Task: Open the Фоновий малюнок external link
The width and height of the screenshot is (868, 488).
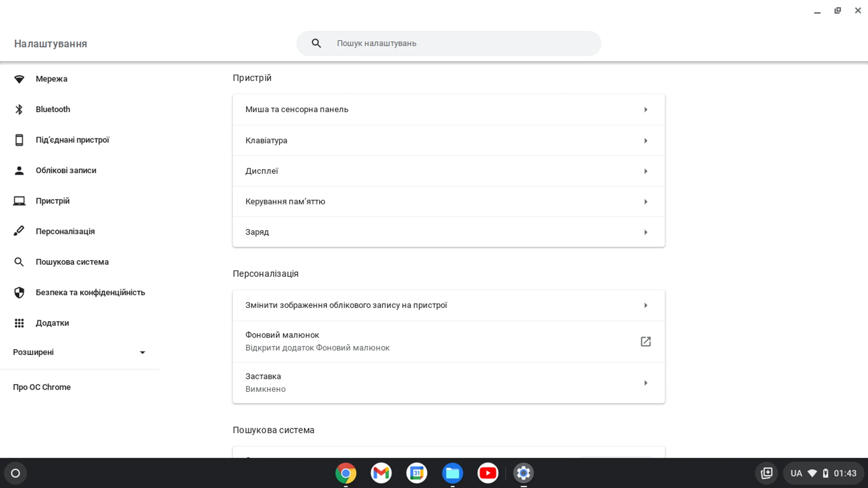Action: click(646, 341)
